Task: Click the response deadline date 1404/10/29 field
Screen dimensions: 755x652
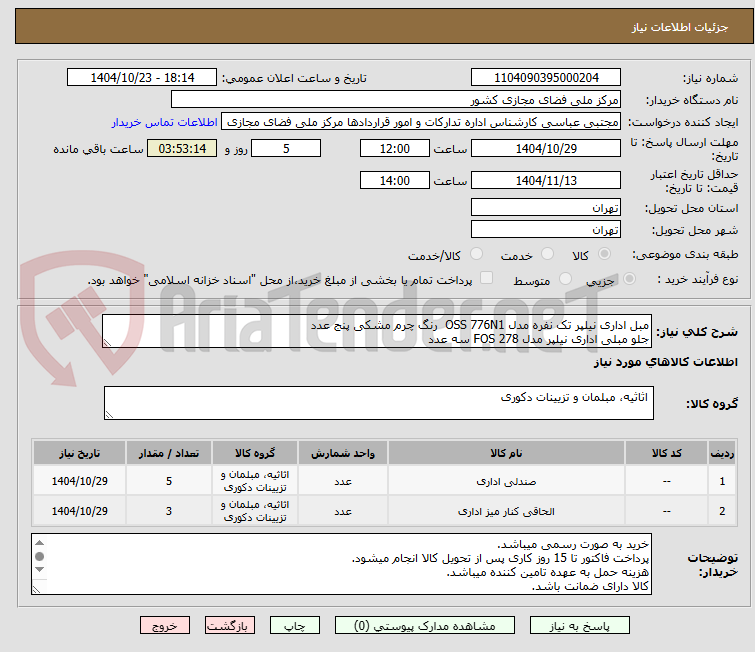Action: (x=546, y=148)
